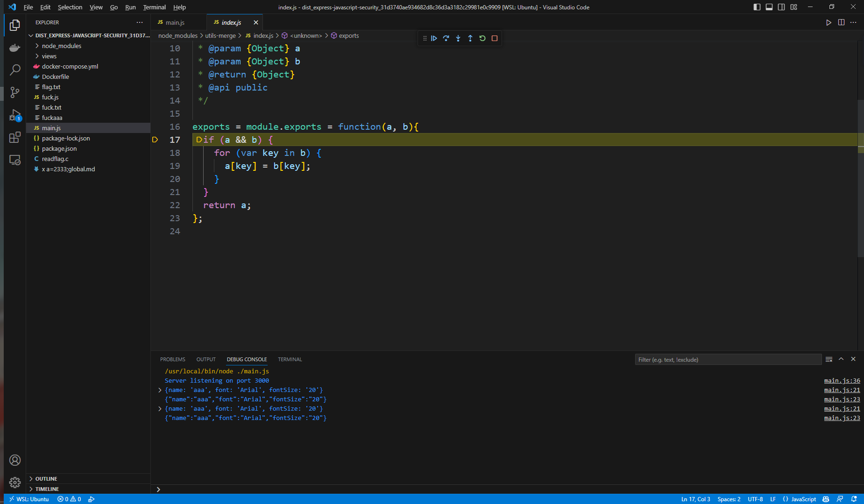
Task: Run the file with the editor play button
Action: click(829, 22)
